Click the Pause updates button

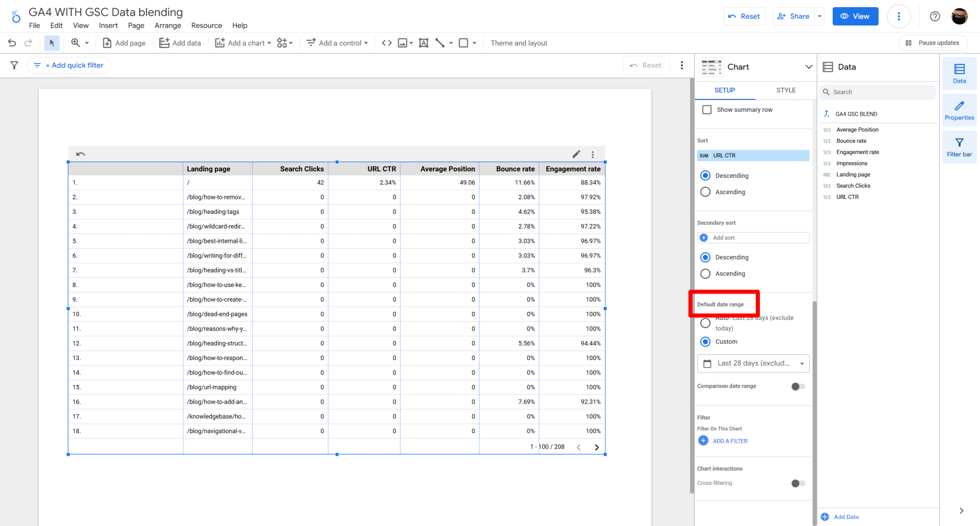point(932,43)
